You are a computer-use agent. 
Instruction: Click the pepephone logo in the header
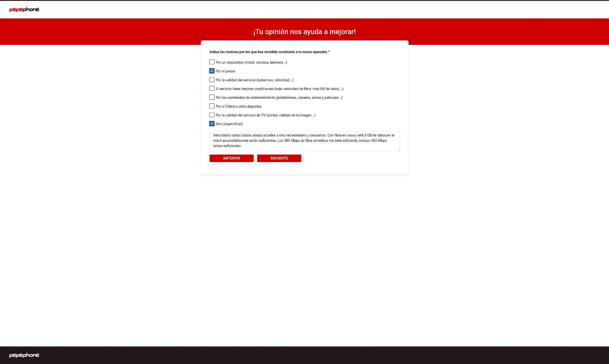point(24,10)
